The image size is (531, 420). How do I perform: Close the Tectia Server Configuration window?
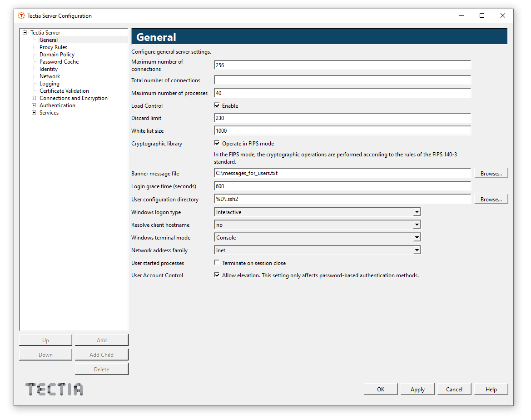point(502,15)
